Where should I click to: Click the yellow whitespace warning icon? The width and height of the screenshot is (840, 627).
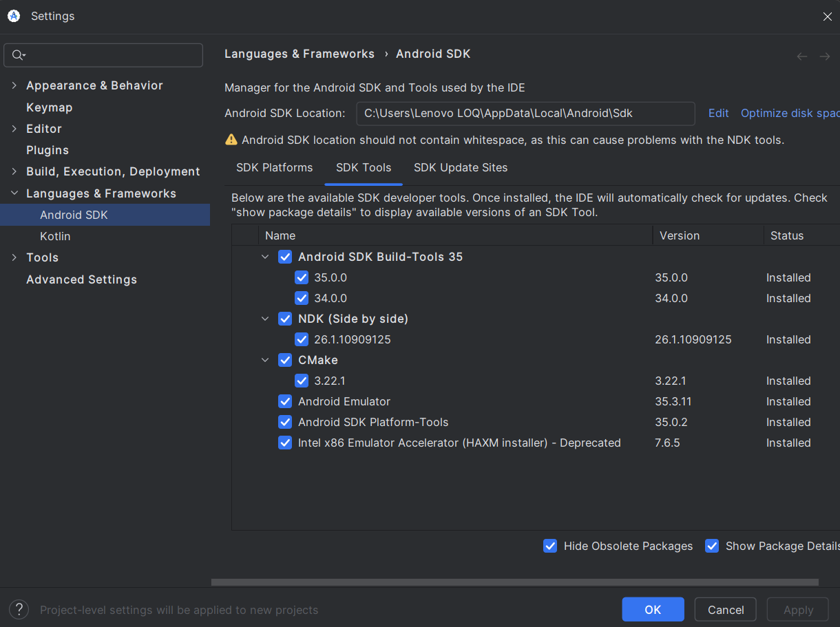[231, 140]
